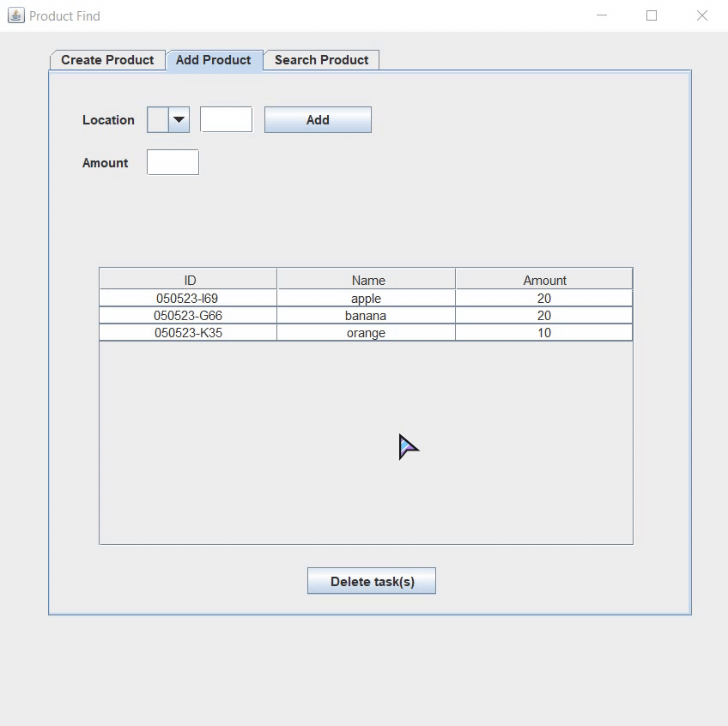The height and width of the screenshot is (726, 728).
Task: Click the banana name cell
Action: [x=367, y=316]
